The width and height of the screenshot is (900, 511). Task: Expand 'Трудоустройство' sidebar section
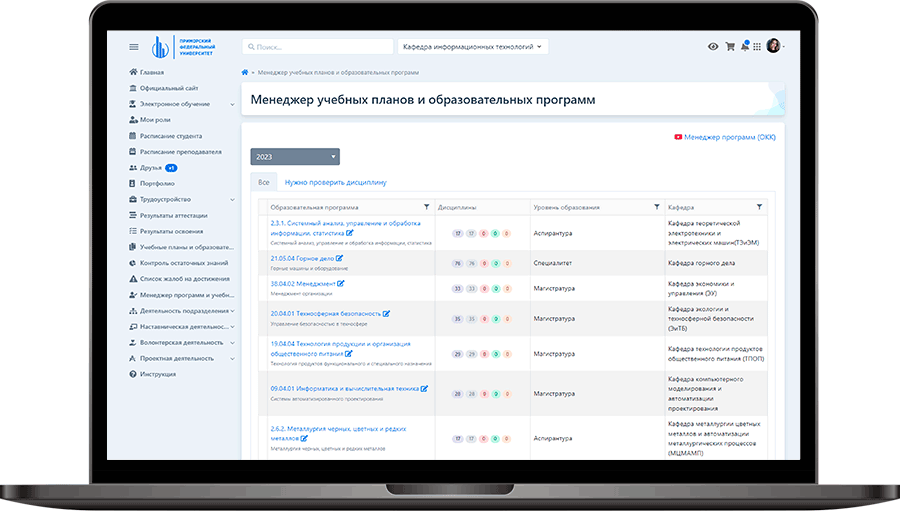tap(181, 199)
